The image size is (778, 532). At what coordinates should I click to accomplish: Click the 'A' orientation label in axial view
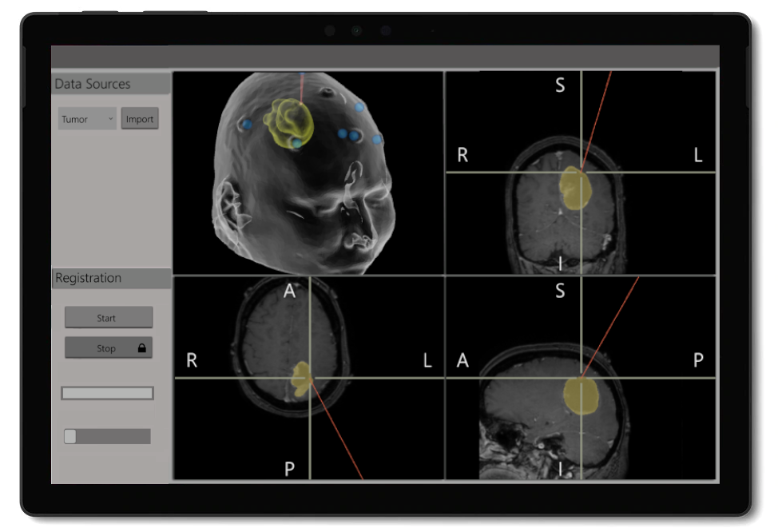coord(289,292)
